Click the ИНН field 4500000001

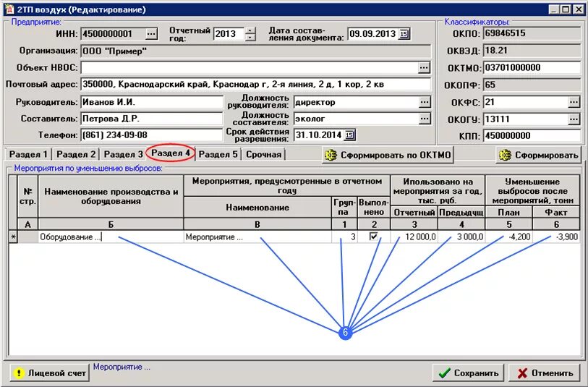(x=114, y=34)
